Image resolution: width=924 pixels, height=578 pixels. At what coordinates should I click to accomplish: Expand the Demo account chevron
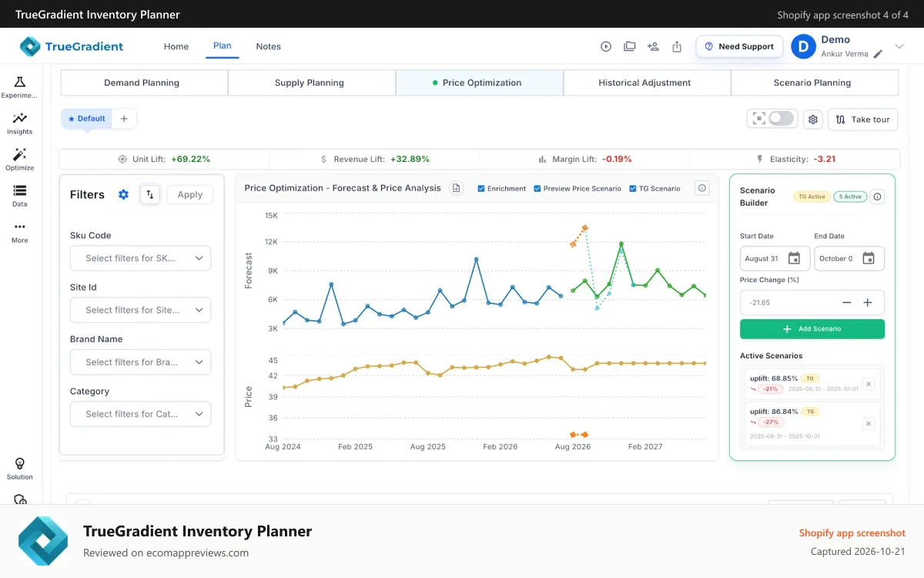tap(899, 47)
